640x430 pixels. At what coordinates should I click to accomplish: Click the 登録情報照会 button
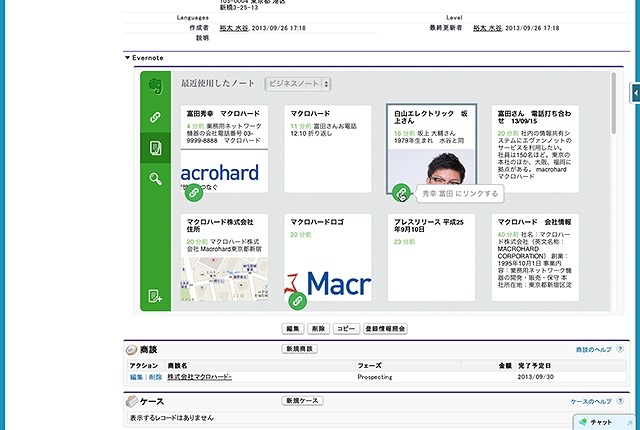click(385, 329)
